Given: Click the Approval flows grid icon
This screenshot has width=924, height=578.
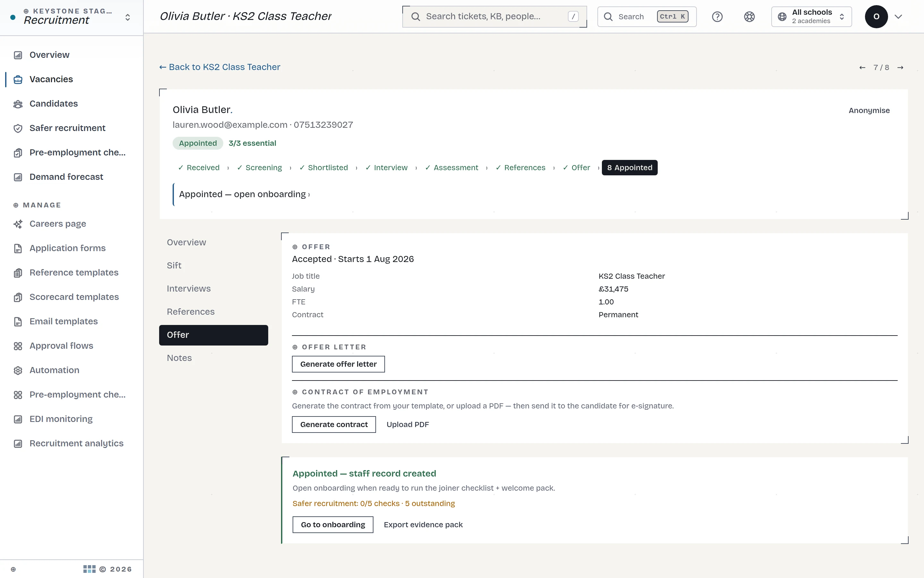Looking at the screenshot, I should point(18,346).
